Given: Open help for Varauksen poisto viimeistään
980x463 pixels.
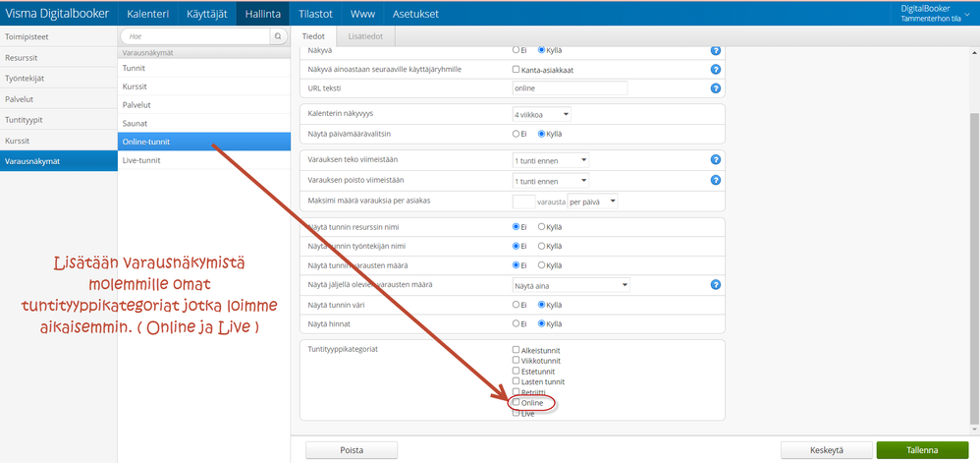Looking at the screenshot, I should coord(716,180).
